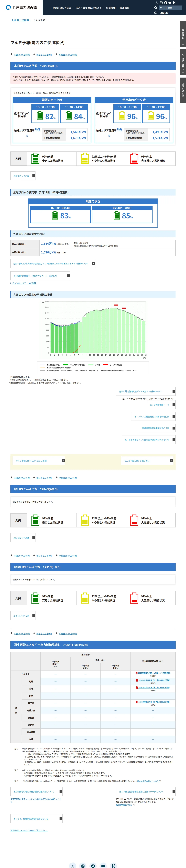
Task: Click the green battery icon under 13:00〜13:30
Action: 40,116
